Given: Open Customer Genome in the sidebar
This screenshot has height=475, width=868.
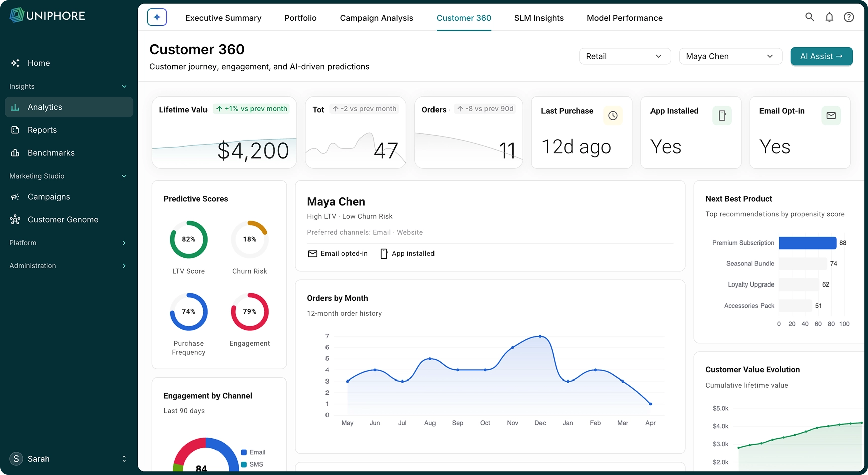Looking at the screenshot, I should 69,220.
